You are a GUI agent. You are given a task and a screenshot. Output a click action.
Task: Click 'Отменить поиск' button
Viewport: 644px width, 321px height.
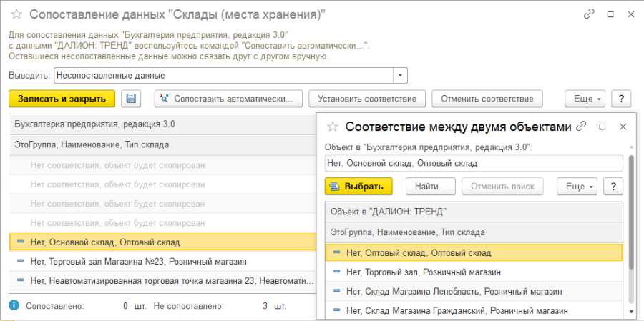pyautogui.click(x=503, y=187)
